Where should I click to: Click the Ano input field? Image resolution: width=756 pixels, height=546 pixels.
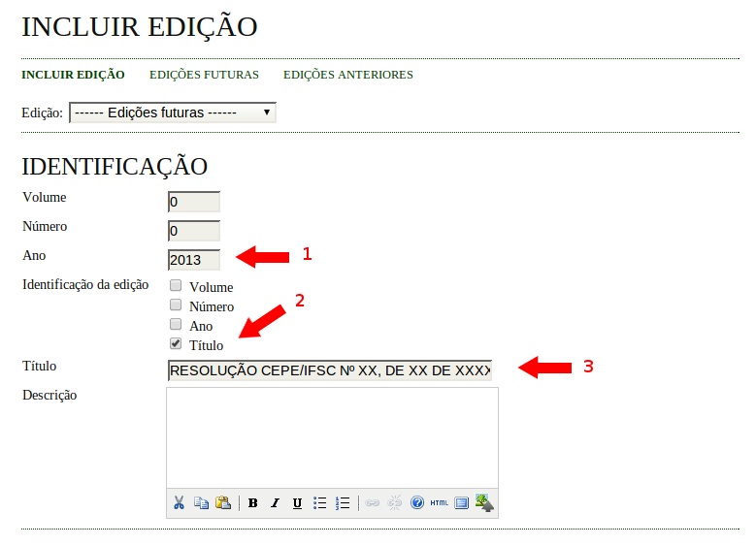click(193, 260)
